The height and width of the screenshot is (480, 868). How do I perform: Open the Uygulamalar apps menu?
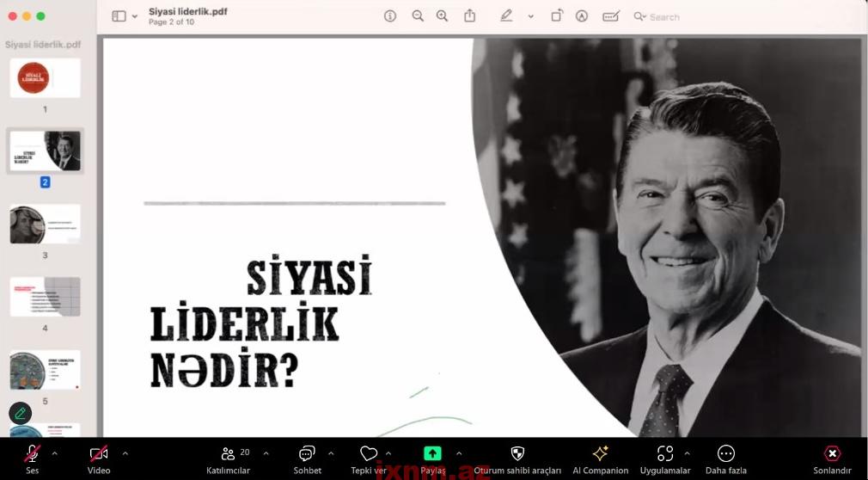(x=665, y=458)
